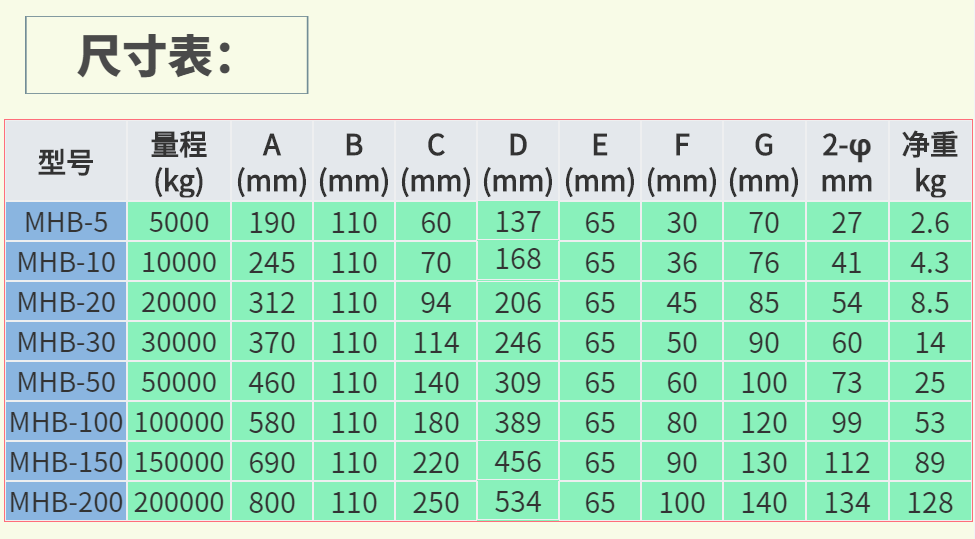
Task: Select the MHB-100 model cell
Action: pos(66,422)
